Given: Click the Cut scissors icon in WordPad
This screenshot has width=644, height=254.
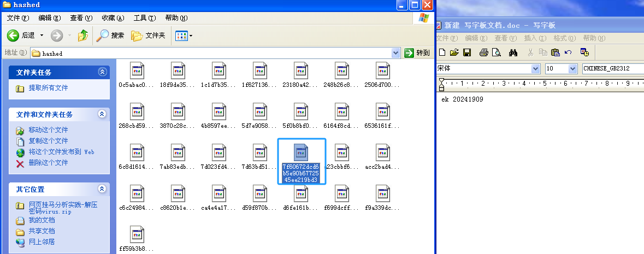Looking at the screenshot, I should pyautogui.click(x=530, y=52).
